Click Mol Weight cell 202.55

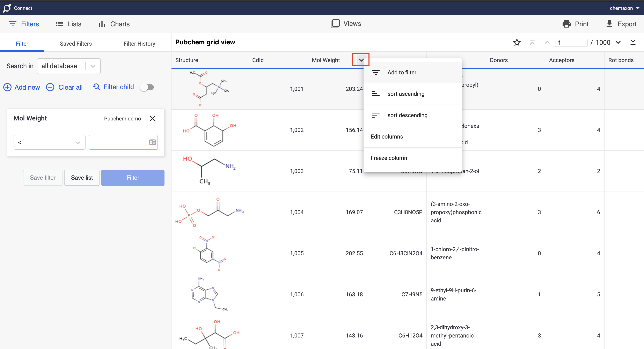tap(337, 253)
